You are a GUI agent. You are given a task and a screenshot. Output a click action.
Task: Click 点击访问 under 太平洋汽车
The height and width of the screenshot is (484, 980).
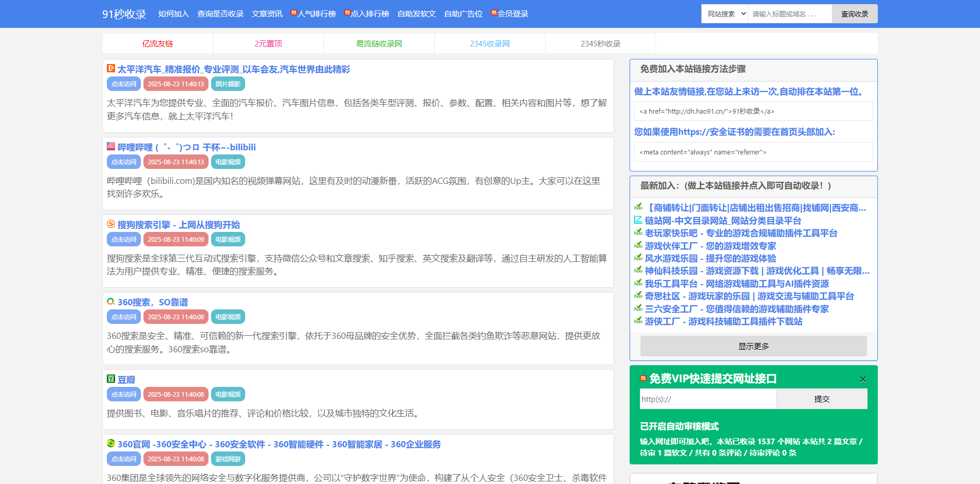(124, 84)
